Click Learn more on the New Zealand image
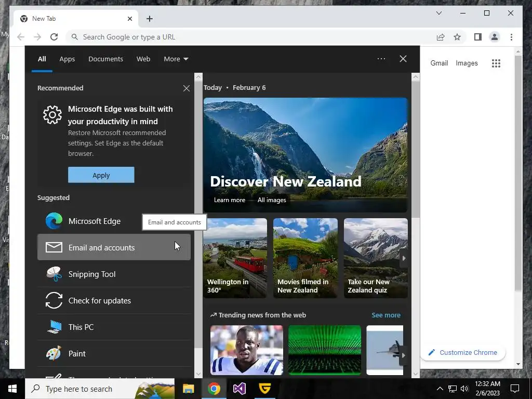Screen dimensions: 532x399 click(229, 200)
